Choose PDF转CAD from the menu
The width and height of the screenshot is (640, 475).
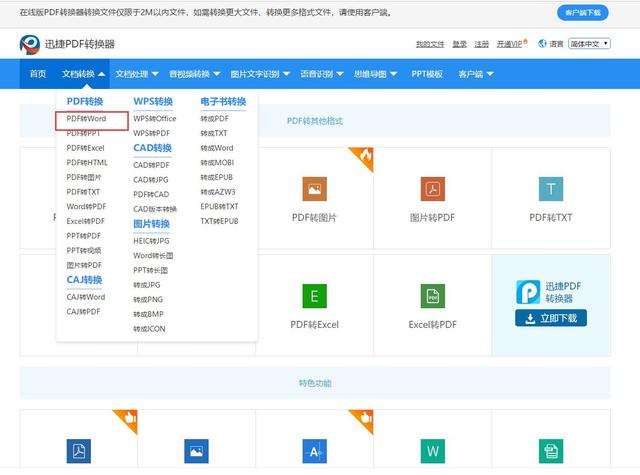[x=151, y=194]
